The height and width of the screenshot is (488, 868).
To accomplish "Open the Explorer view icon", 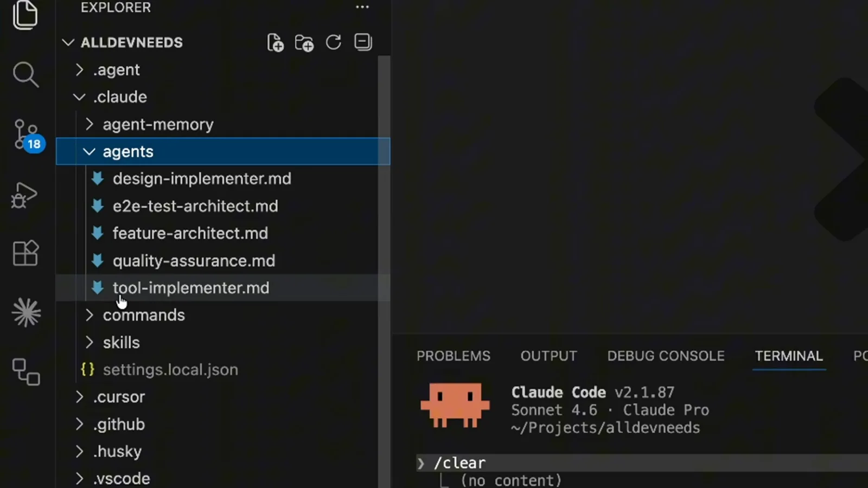I will click(25, 14).
